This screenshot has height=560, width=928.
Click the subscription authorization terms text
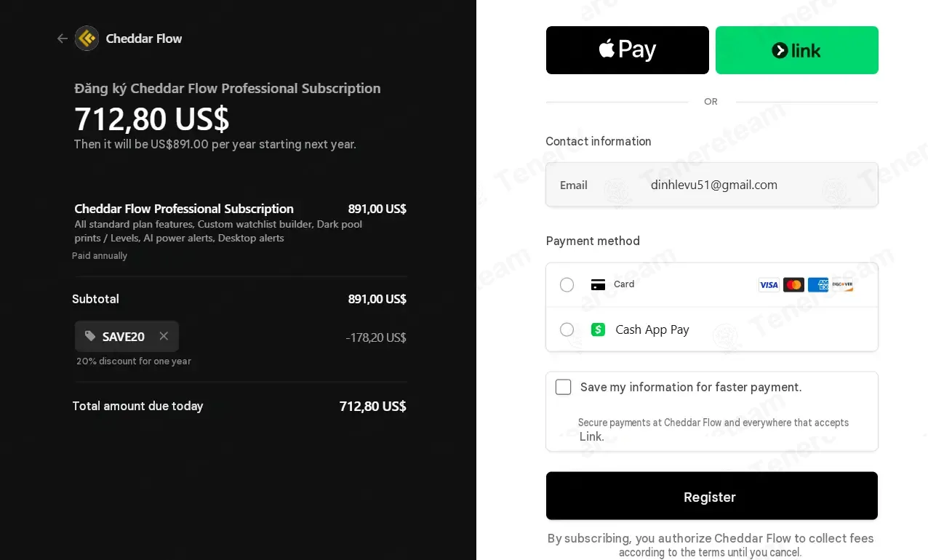(711, 545)
